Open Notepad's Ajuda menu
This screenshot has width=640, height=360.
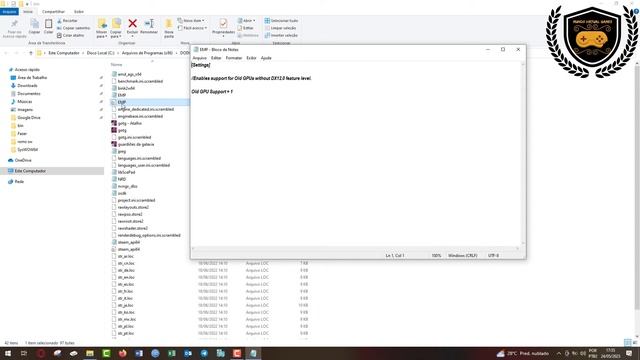click(x=266, y=58)
